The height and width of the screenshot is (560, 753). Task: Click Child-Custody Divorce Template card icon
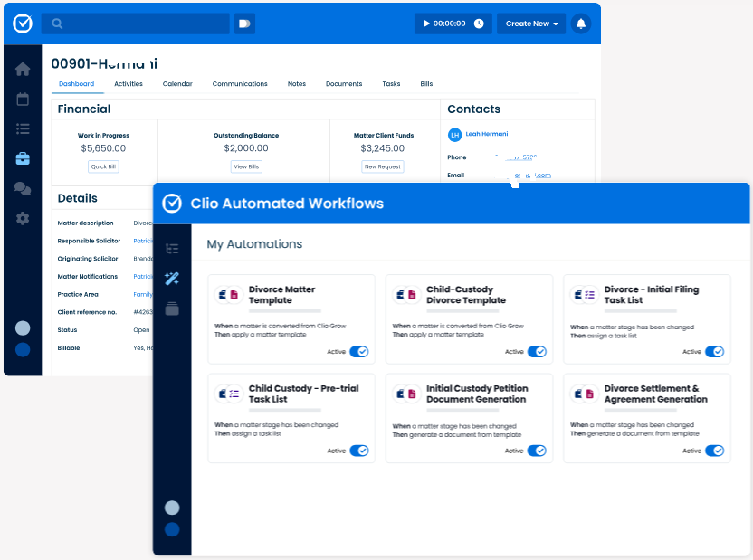point(406,295)
